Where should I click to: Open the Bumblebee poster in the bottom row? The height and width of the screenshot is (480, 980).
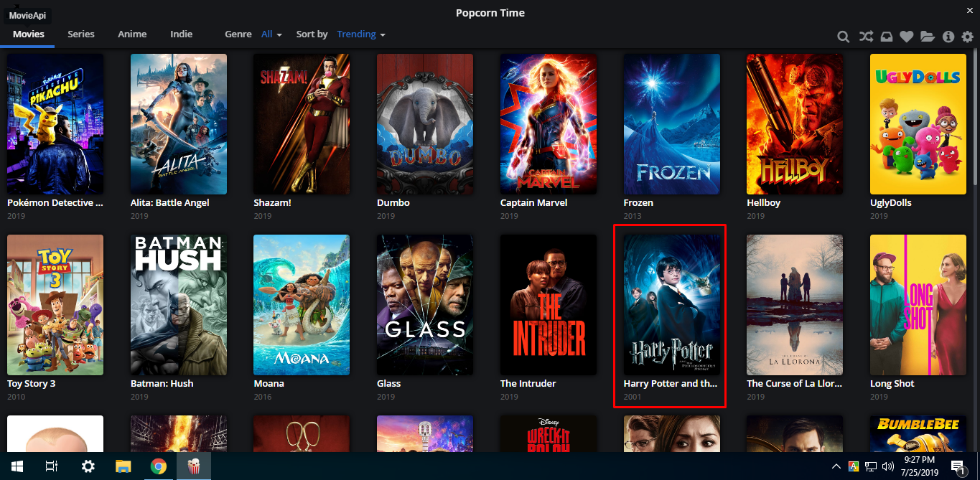[x=918, y=433]
